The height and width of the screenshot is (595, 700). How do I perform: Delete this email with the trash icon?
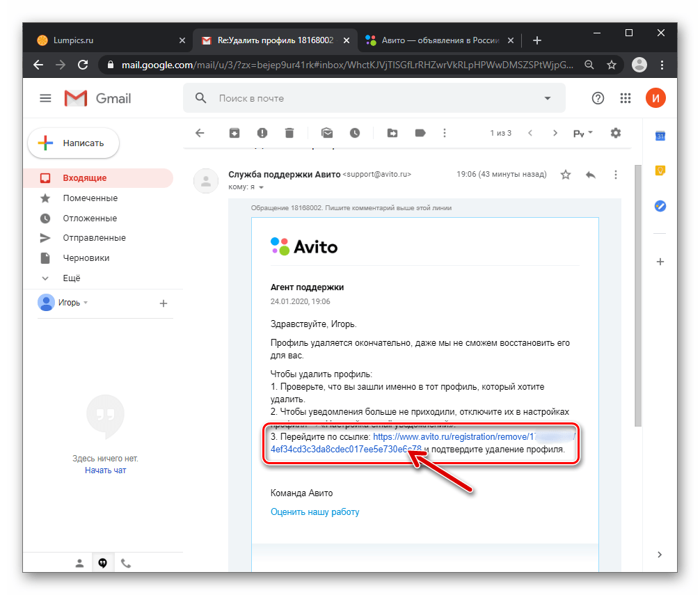289,133
